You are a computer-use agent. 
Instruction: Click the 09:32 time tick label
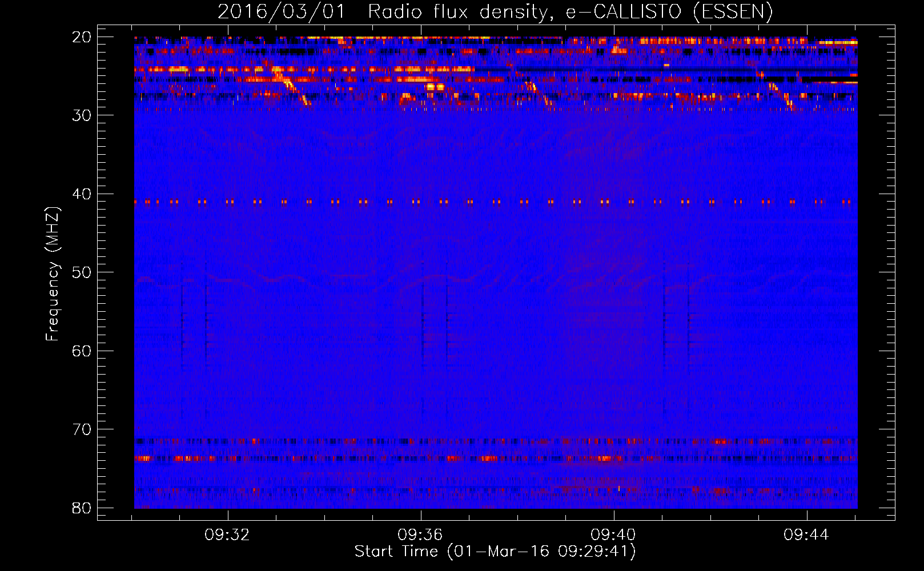tap(228, 535)
